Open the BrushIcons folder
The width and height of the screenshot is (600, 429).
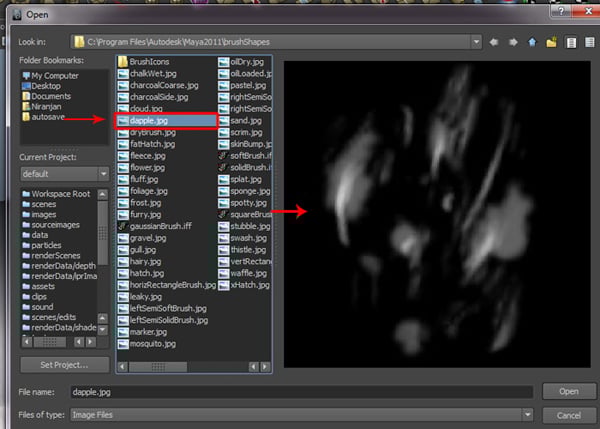[143, 62]
